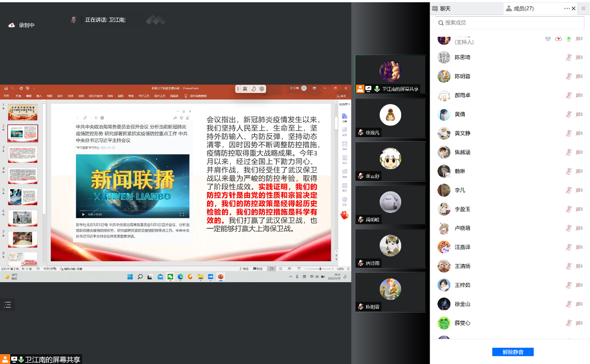Toggle microphone icon for 陈思琦
The image size is (590, 364).
click(x=569, y=57)
